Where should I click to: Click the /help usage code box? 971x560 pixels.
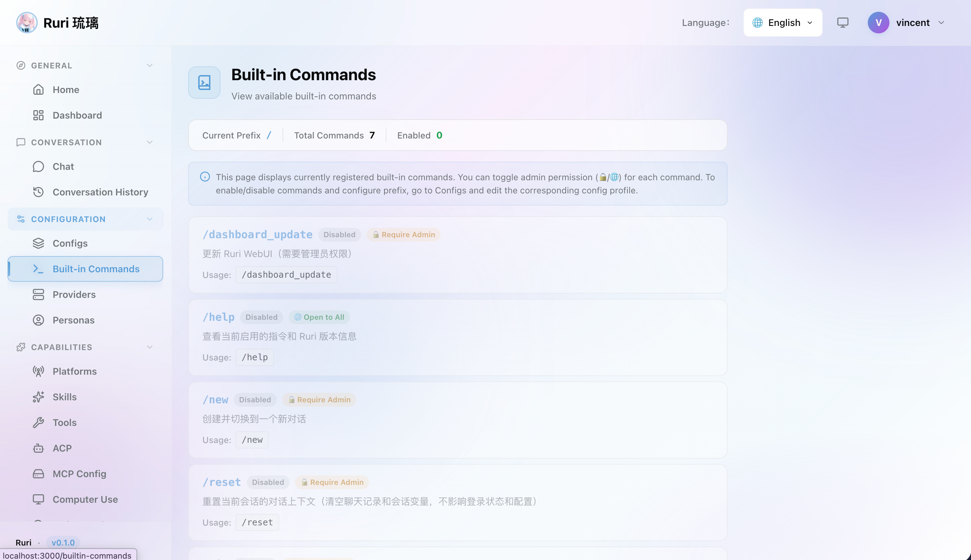click(255, 357)
